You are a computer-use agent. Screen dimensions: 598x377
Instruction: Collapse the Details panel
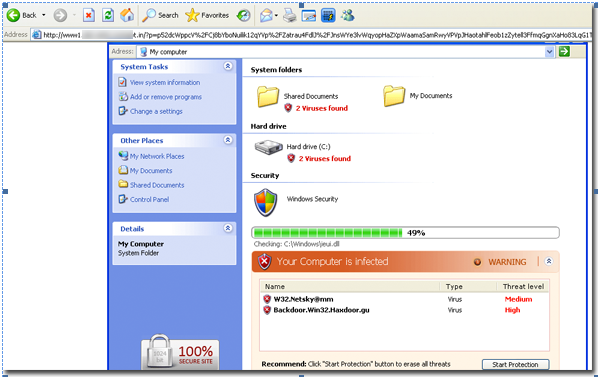(x=228, y=228)
